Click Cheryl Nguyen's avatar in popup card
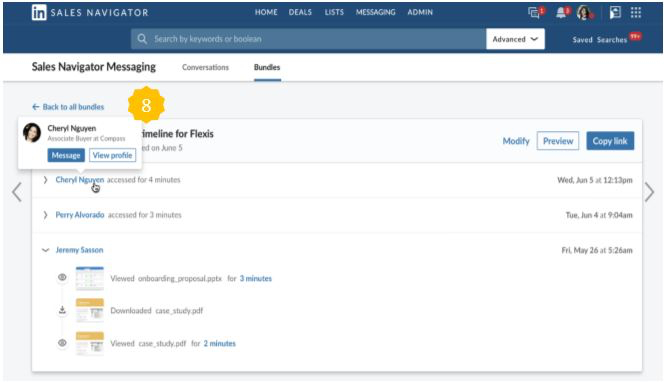Viewport: 664px width, 382px height. [x=32, y=133]
